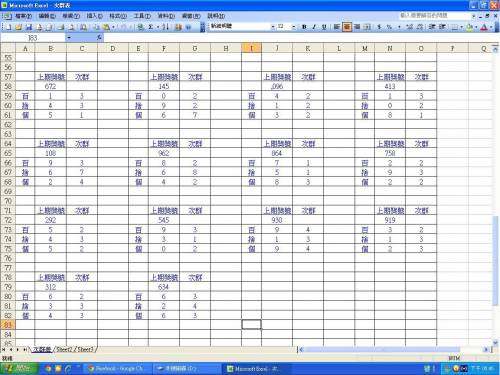Viewport: 500px width, 375px height.
Task: Click the Merge and Center icon
Action: [x=367, y=27]
